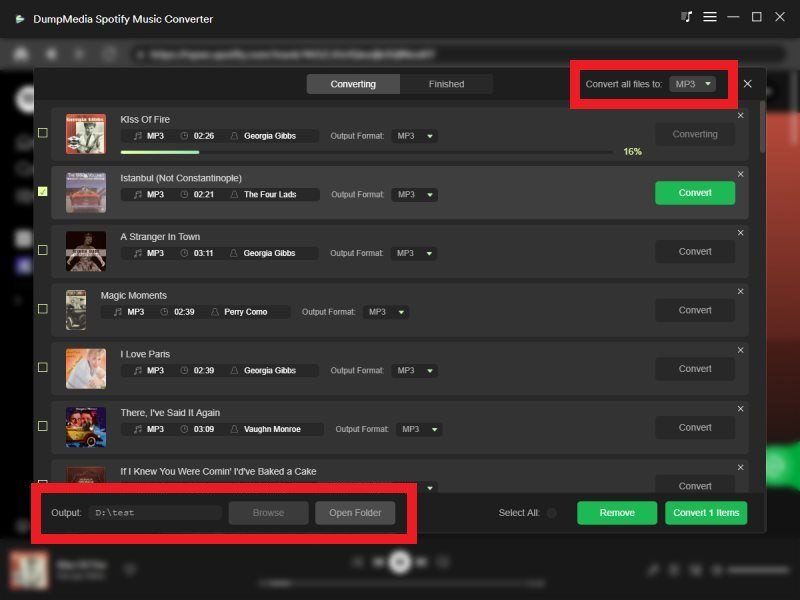This screenshot has width=800, height=600.
Task: Remove Kiss Of Fire from list
Action: click(740, 115)
